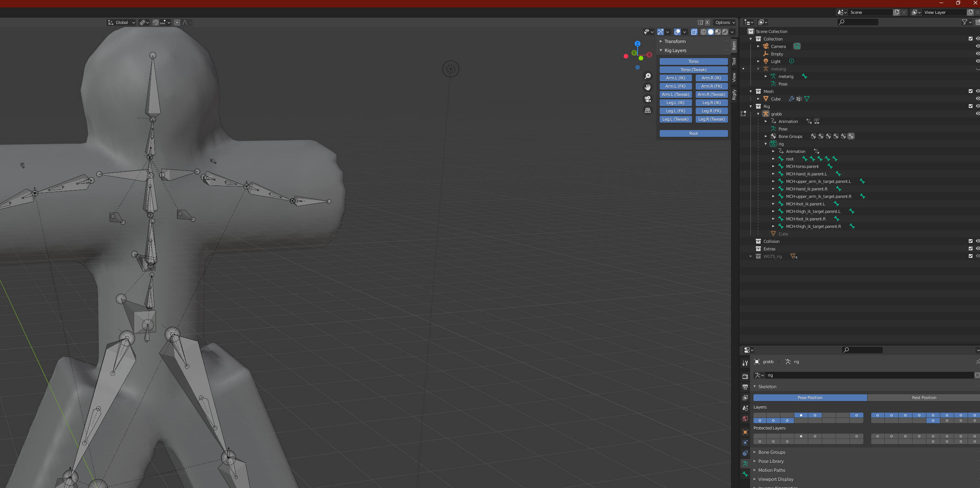
Task: Switch viewport to Wireframe shading mode
Action: (x=704, y=32)
